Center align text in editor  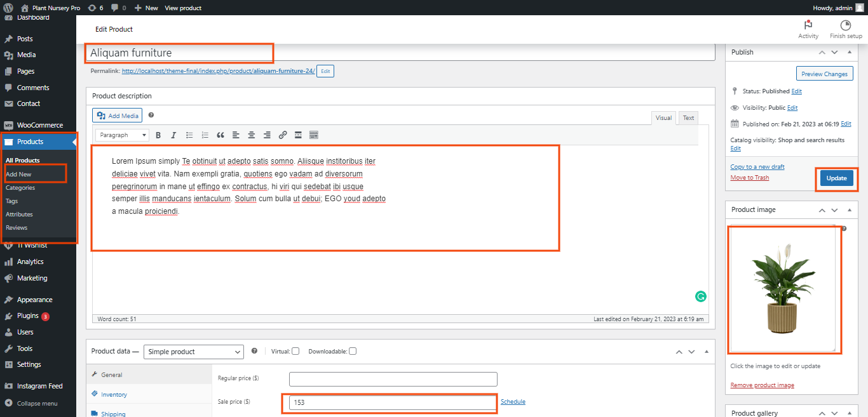(x=252, y=135)
